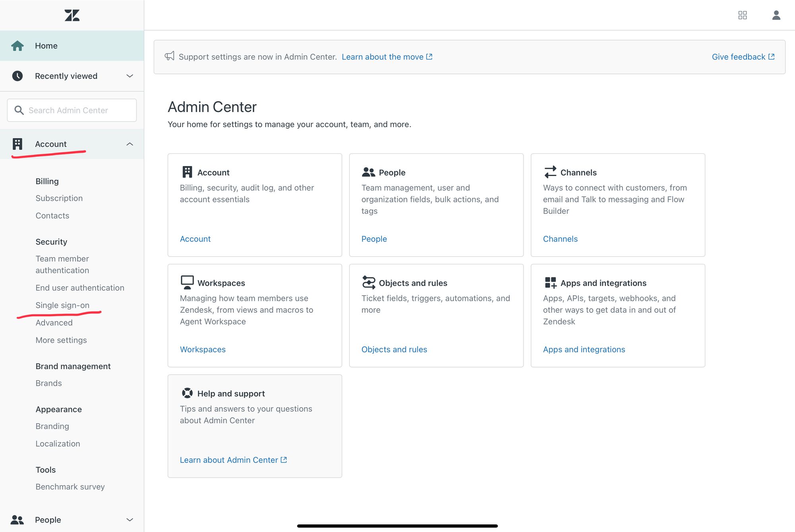Open Brands under Brand management
Image resolution: width=795 pixels, height=532 pixels.
48,383
